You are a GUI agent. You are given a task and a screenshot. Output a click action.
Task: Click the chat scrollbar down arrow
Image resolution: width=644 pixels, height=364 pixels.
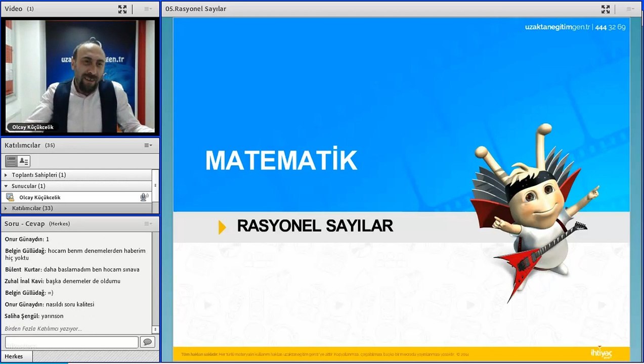155,330
